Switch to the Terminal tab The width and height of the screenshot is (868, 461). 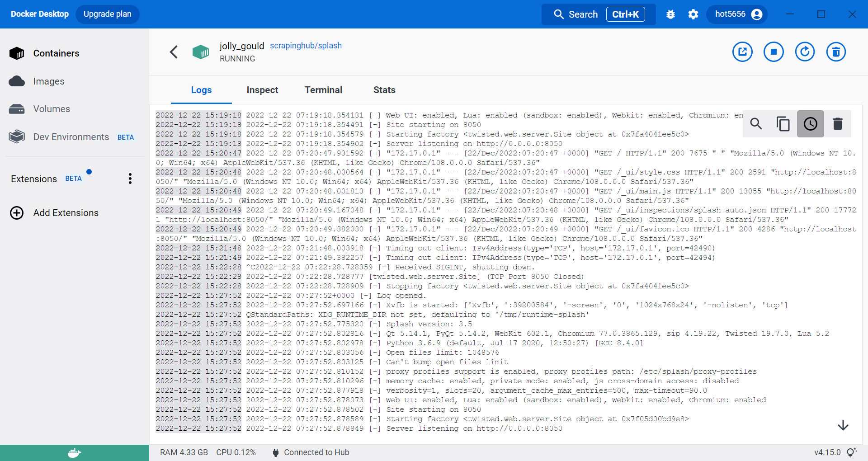click(x=323, y=90)
